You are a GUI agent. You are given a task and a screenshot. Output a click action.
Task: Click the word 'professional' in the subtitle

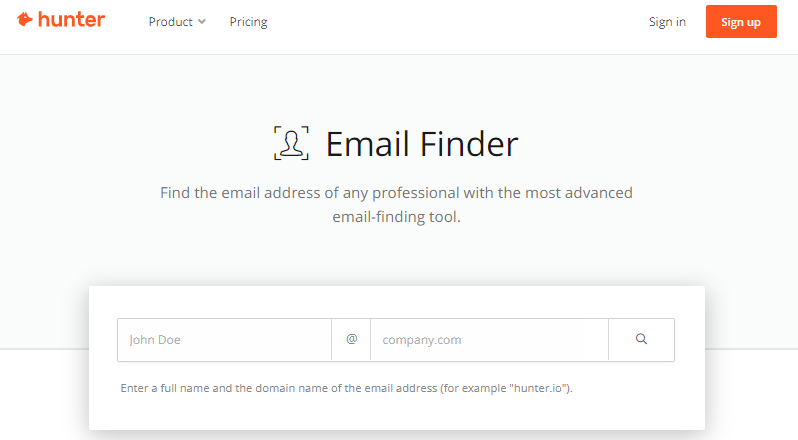(x=416, y=193)
